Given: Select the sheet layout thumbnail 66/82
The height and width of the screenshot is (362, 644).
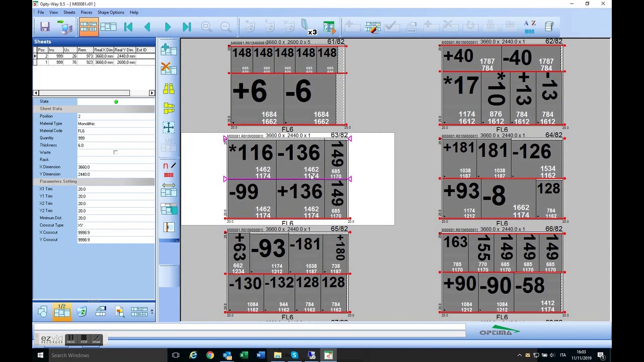Looking at the screenshot, I should click(x=502, y=273).
